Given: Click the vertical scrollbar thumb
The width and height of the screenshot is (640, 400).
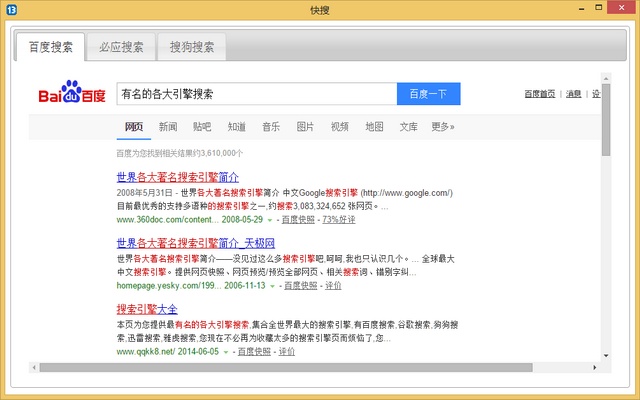Looking at the screenshot, I should (606, 120).
